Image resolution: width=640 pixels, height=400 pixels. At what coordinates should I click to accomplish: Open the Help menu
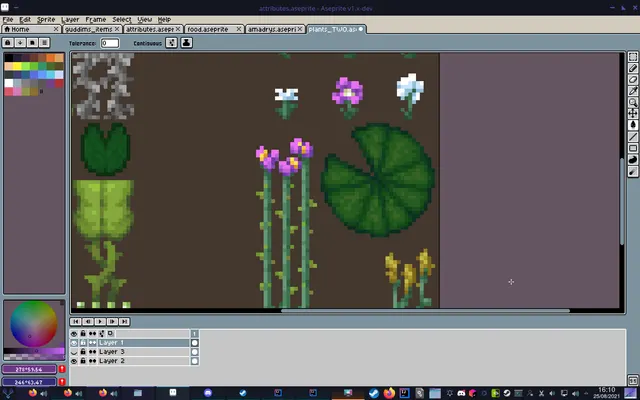[164, 20]
